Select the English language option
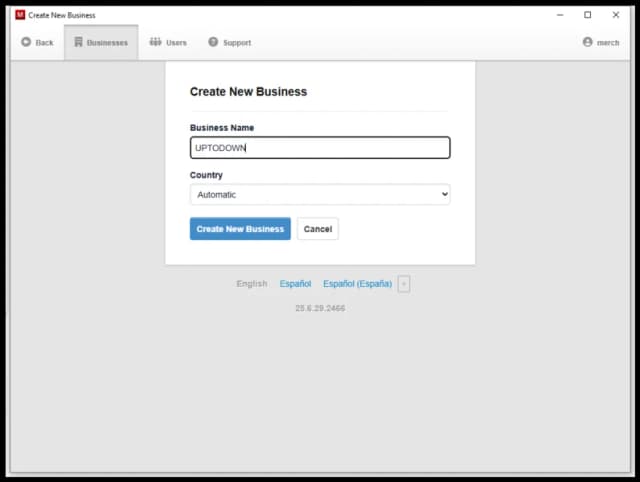Image resolution: width=640 pixels, height=482 pixels. point(251,284)
